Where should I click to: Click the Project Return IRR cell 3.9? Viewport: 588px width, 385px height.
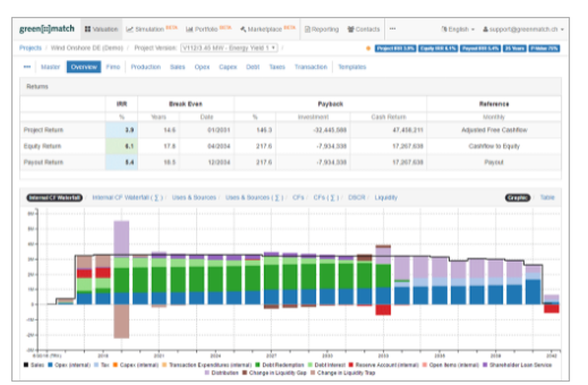tap(122, 130)
